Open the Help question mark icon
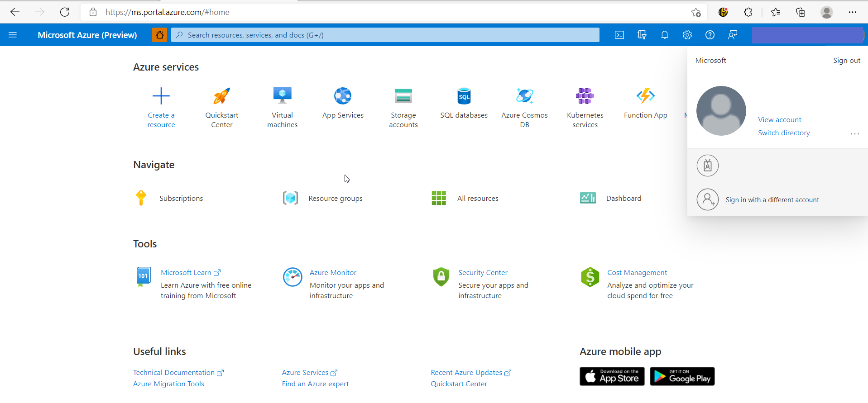The height and width of the screenshot is (403, 868). [710, 35]
